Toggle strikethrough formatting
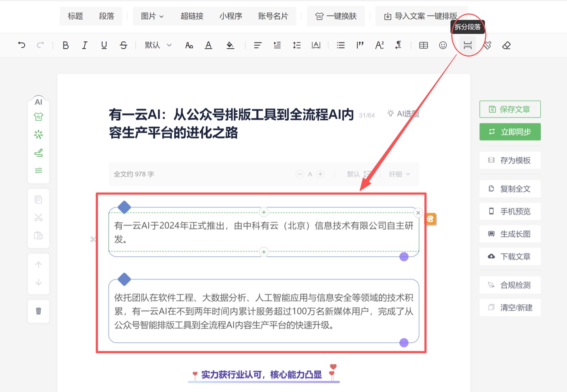 pos(124,45)
